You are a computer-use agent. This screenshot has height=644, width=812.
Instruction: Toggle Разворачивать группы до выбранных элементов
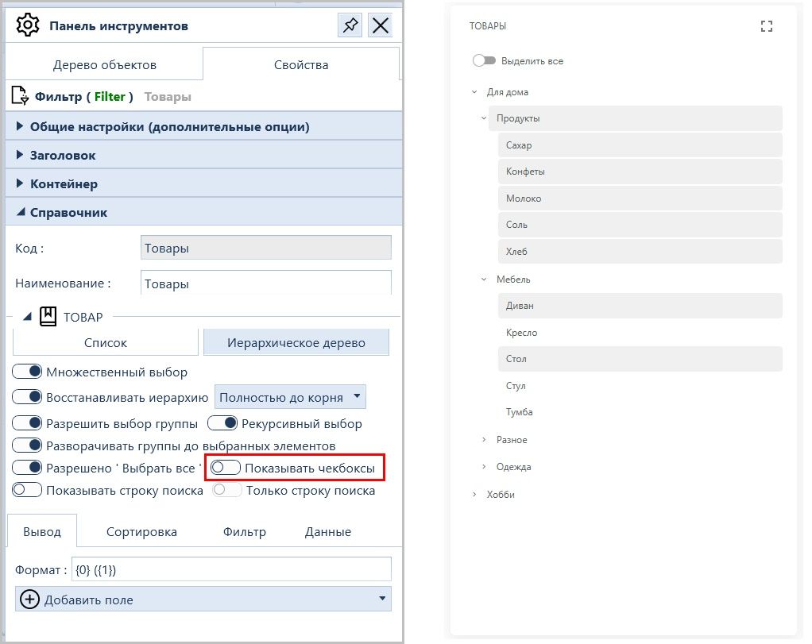pos(27,445)
